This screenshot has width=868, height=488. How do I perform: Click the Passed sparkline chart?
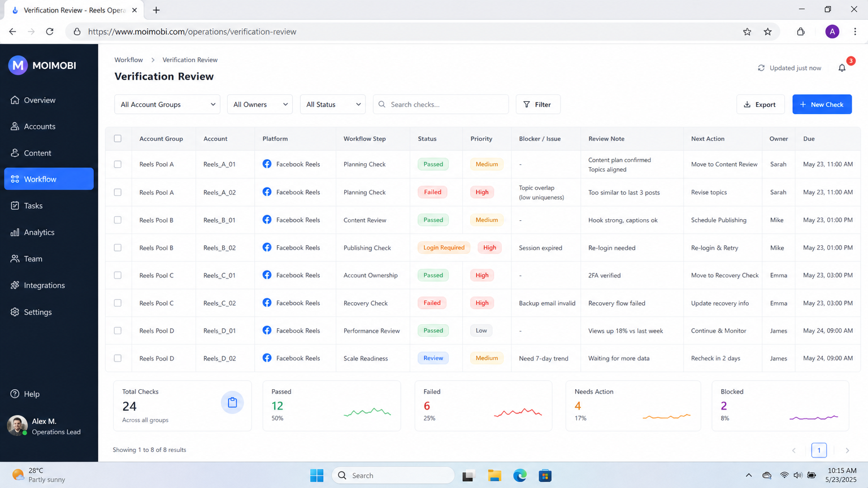pos(367,412)
